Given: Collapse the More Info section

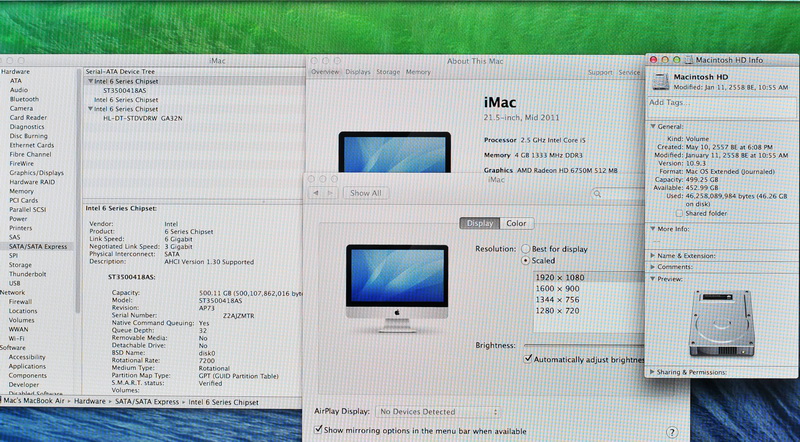Looking at the screenshot, I should coord(653,229).
